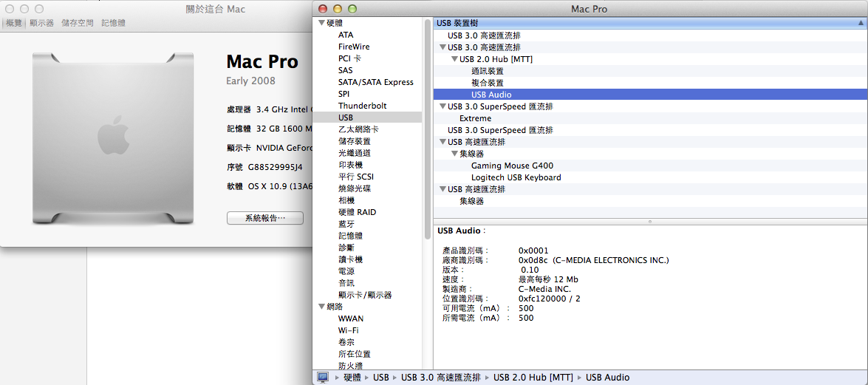
Task: Select 通訊裝置 in the USB tree
Action: pos(488,71)
